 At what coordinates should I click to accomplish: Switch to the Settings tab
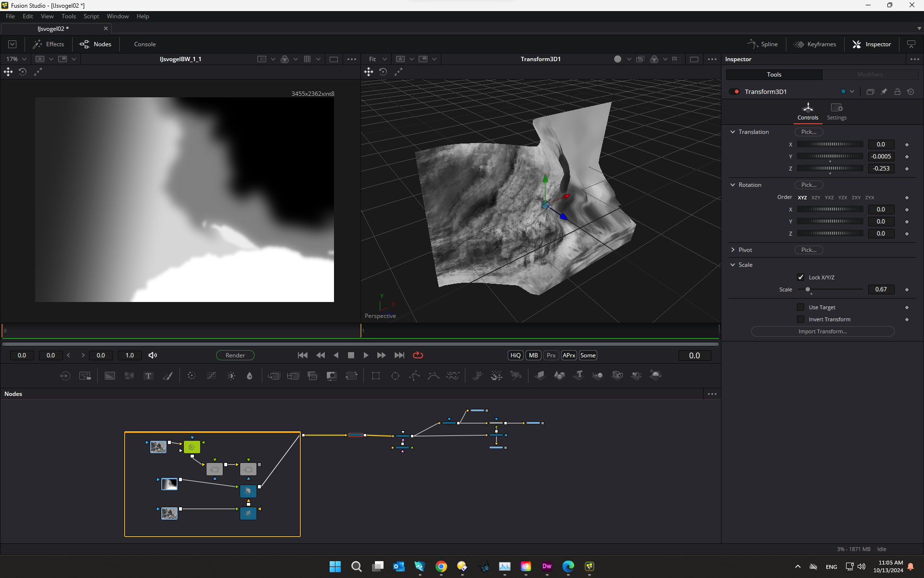click(x=836, y=111)
